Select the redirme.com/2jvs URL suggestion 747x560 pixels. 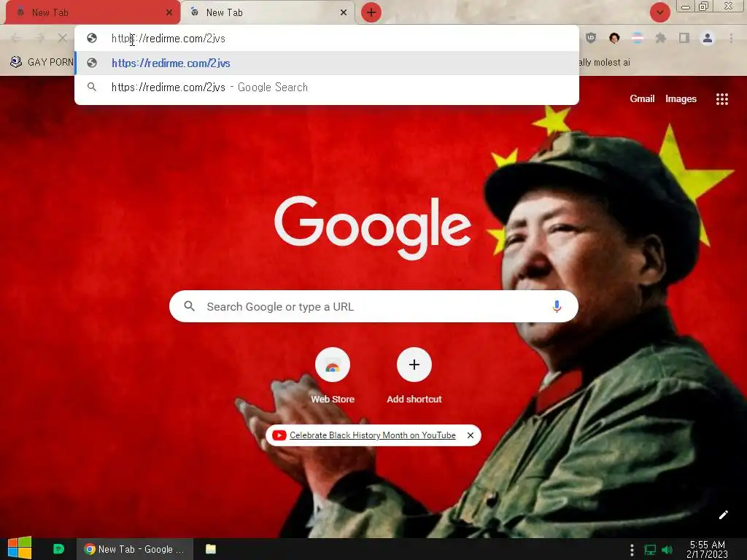point(327,63)
